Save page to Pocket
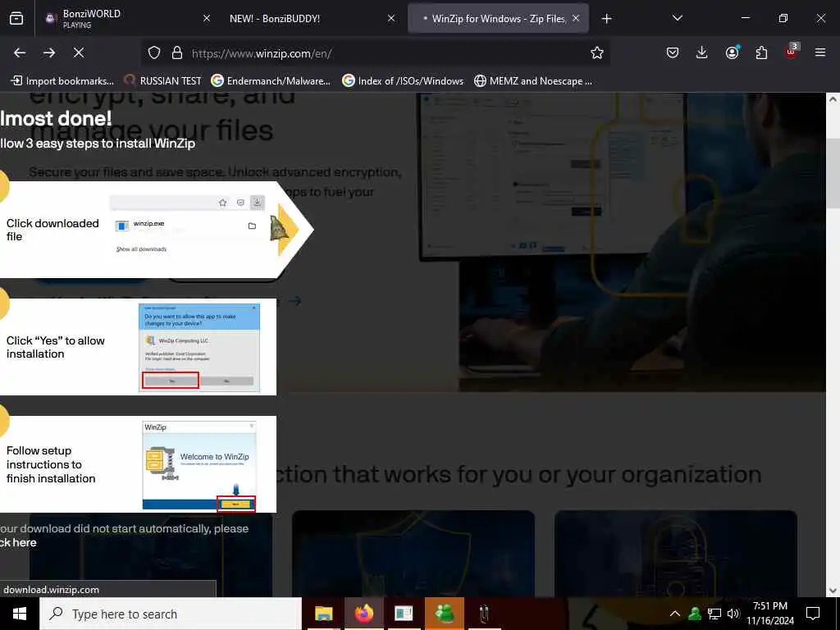 tap(673, 52)
